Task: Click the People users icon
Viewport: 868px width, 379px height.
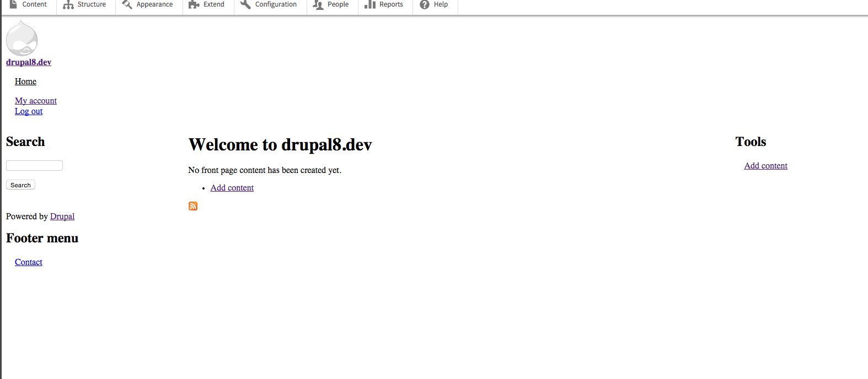Action: tap(318, 4)
